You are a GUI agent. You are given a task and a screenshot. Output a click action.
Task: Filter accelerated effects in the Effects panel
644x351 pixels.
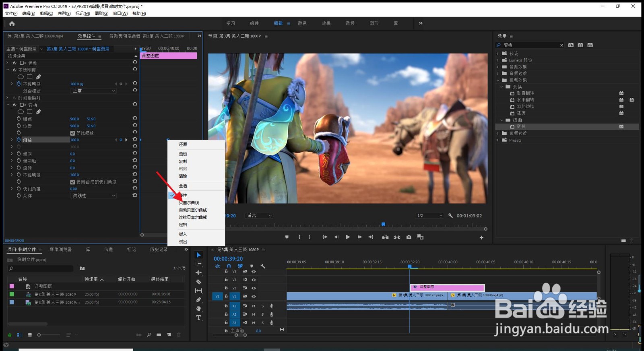pyautogui.click(x=571, y=45)
